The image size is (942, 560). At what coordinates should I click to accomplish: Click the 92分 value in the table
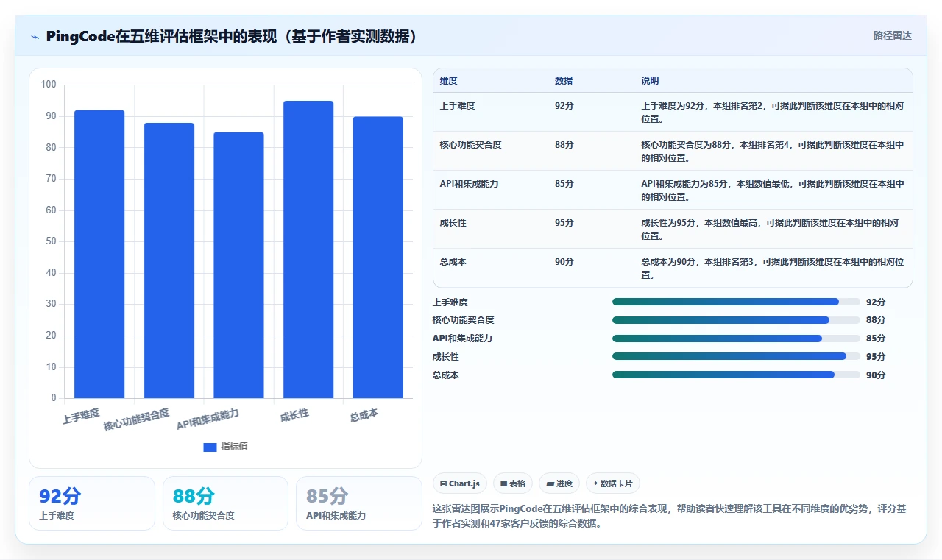coord(564,106)
